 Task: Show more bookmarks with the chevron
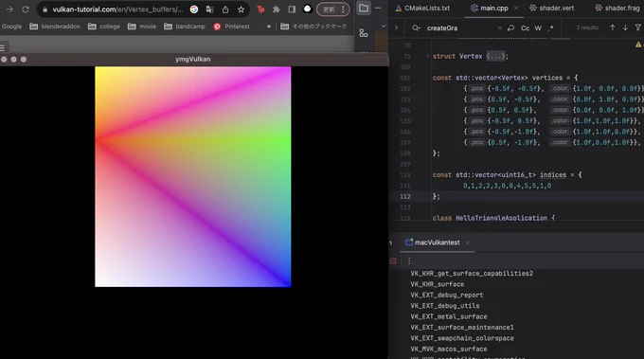269,27
